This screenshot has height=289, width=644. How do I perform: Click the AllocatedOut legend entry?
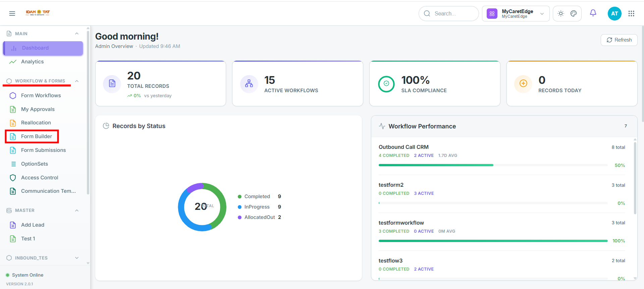click(x=259, y=217)
